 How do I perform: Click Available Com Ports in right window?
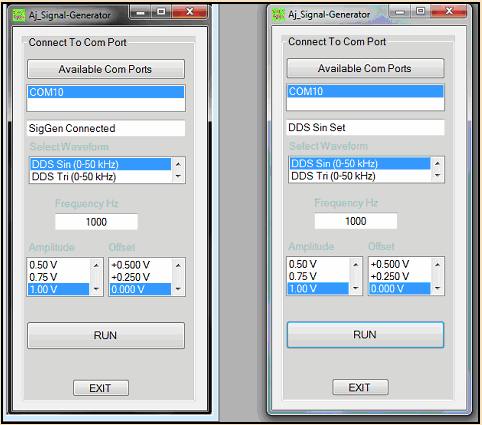[365, 68]
